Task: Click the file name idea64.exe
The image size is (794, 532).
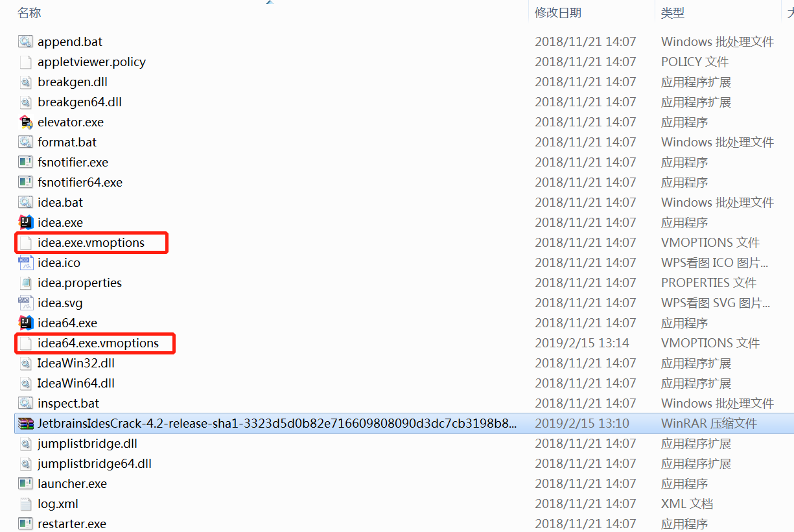Action: (x=67, y=323)
